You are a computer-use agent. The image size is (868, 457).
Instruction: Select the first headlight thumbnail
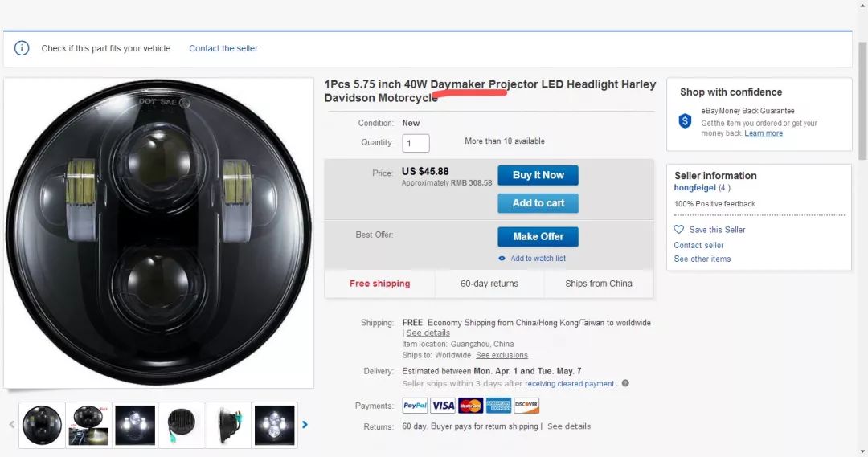pyautogui.click(x=42, y=425)
